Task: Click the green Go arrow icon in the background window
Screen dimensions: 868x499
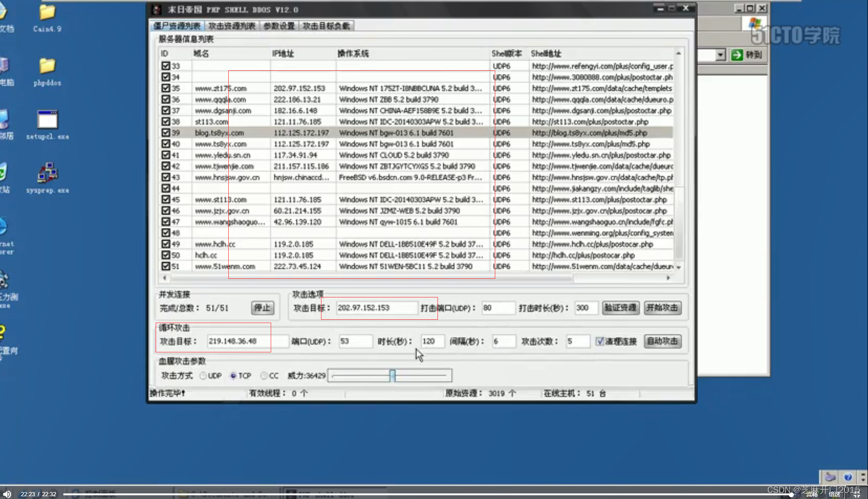Action: coord(737,55)
